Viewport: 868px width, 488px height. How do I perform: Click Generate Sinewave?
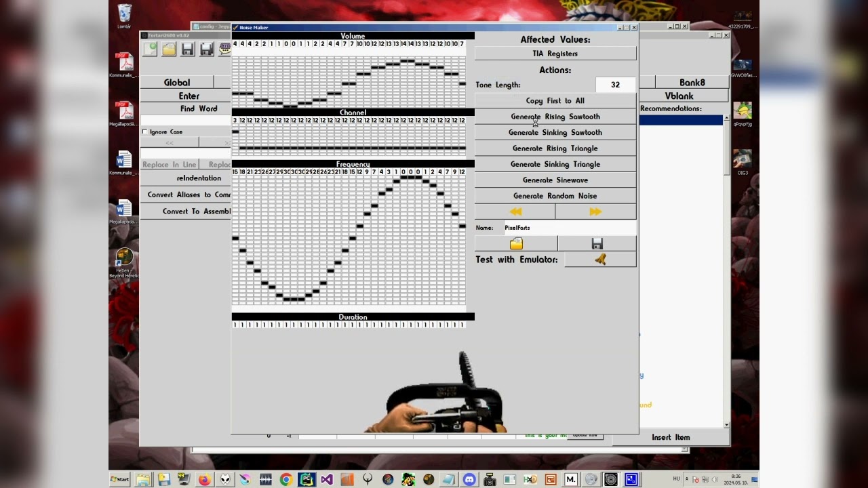click(x=555, y=180)
